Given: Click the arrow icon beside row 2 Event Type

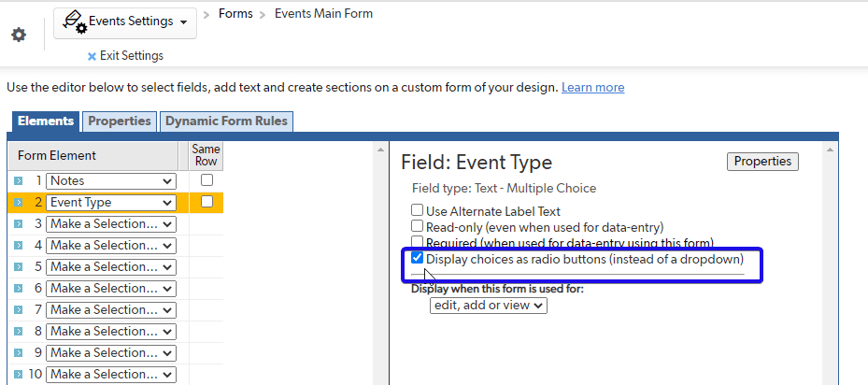Looking at the screenshot, I should [x=18, y=202].
